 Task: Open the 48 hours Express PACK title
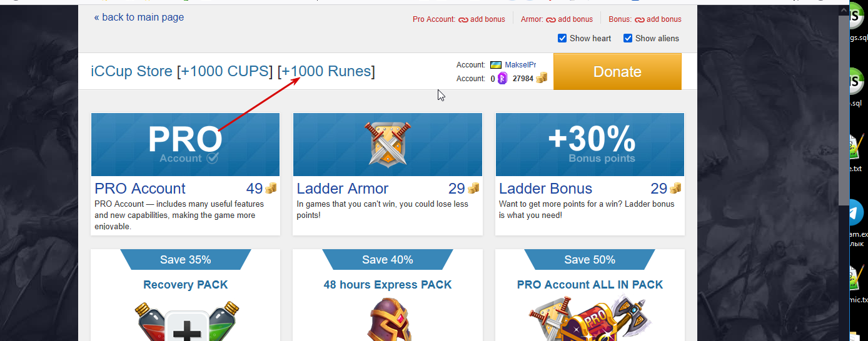(388, 285)
